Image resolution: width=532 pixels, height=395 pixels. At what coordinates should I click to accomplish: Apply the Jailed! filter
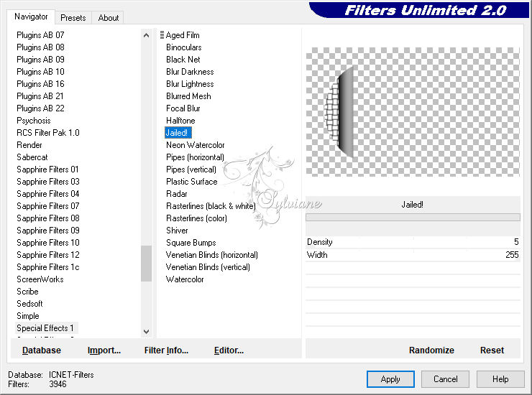click(390, 378)
